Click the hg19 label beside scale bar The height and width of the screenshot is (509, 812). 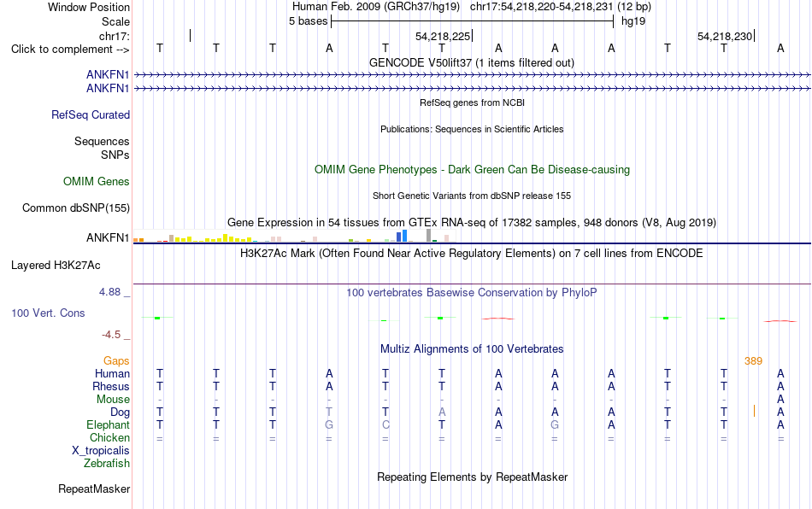633,21
